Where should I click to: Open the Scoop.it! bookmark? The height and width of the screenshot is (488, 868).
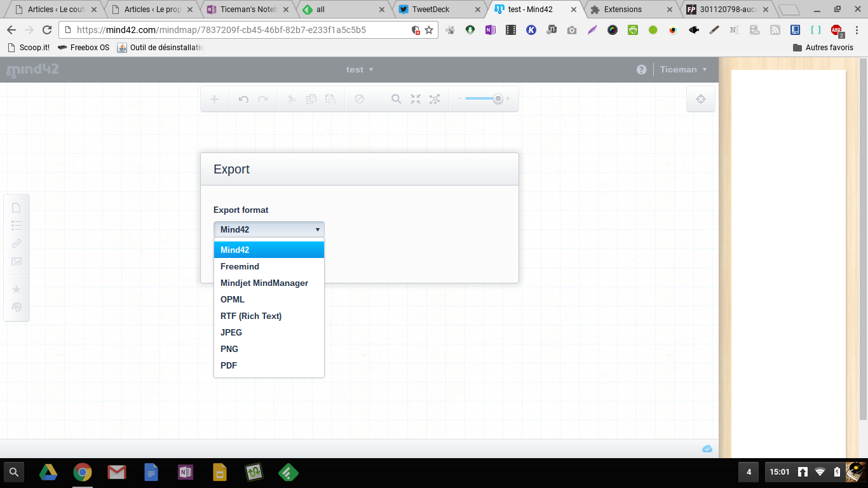pyautogui.click(x=28, y=48)
